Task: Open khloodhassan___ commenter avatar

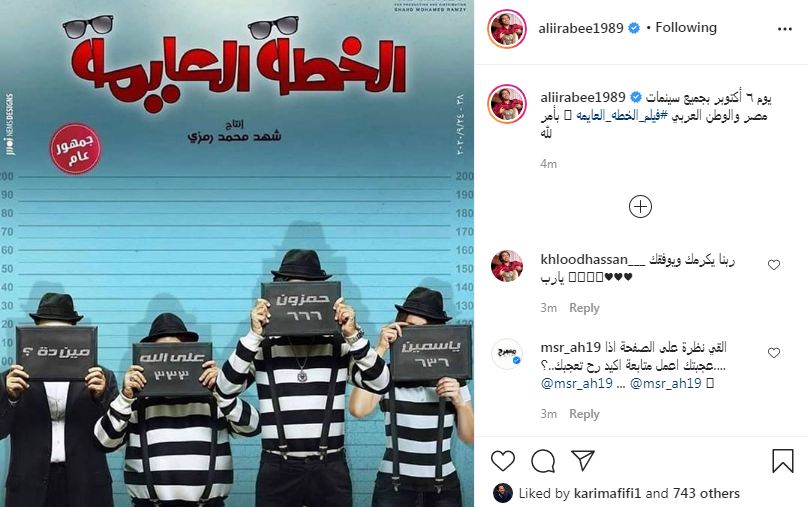Action: [507, 266]
